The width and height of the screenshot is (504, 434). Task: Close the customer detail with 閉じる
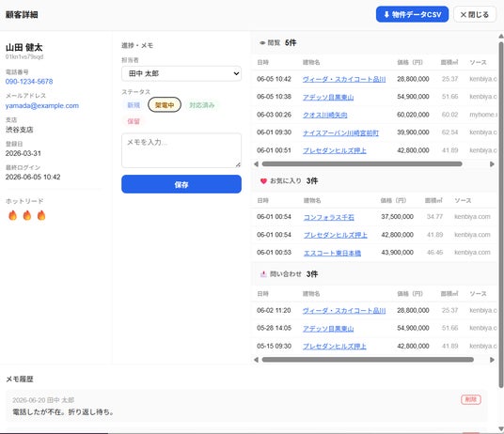click(x=475, y=14)
